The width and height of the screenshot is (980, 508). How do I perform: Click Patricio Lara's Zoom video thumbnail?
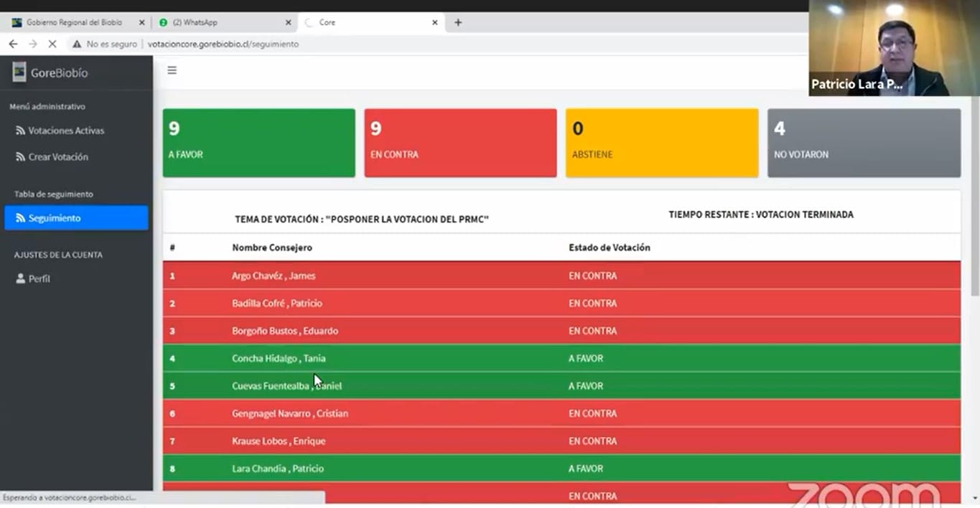tap(894, 47)
